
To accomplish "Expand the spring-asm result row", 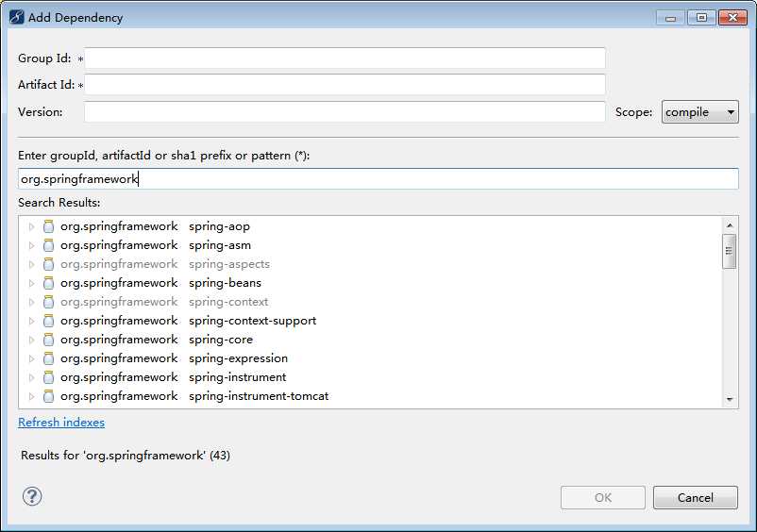I will pyautogui.click(x=31, y=245).
